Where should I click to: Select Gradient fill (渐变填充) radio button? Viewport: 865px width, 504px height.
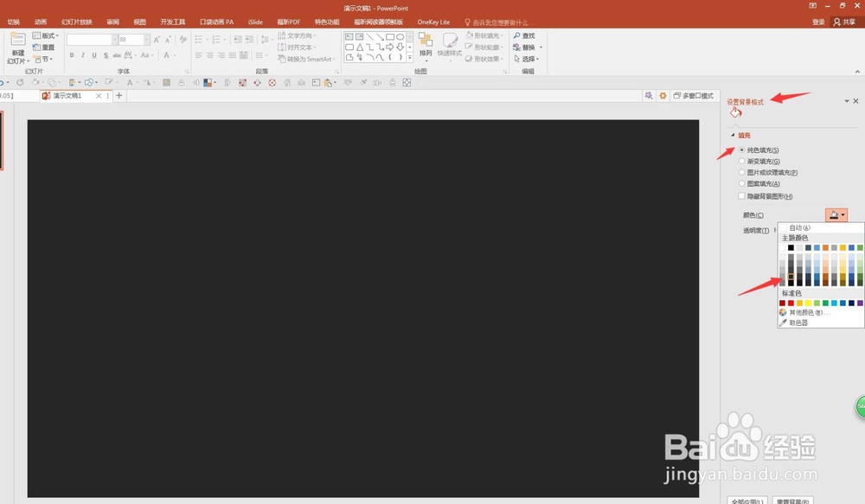[742, 161]
